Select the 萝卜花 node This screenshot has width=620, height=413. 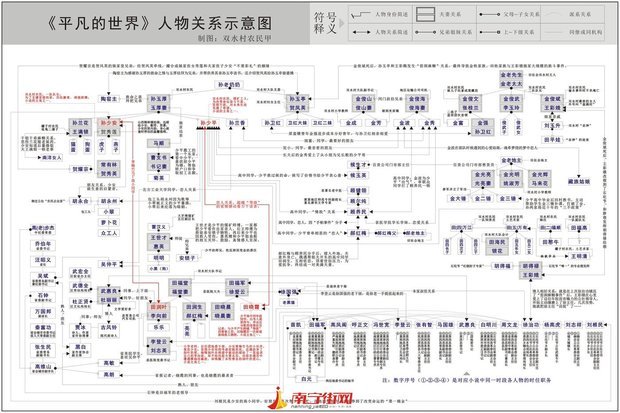click(109, 222)
